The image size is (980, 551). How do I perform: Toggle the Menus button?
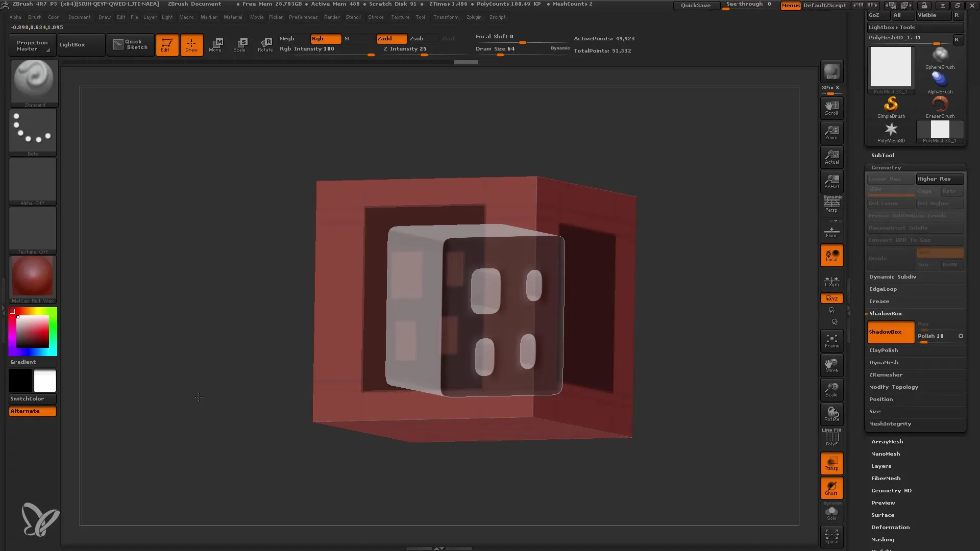click(x=791, y=5)
